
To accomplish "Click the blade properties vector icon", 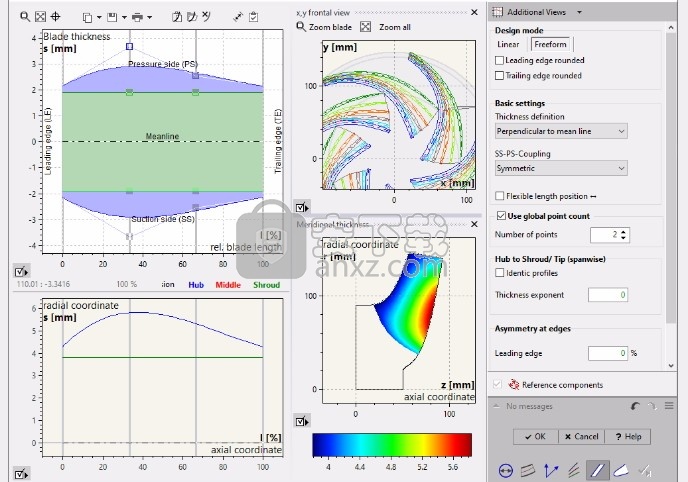I will pos(551,471).
